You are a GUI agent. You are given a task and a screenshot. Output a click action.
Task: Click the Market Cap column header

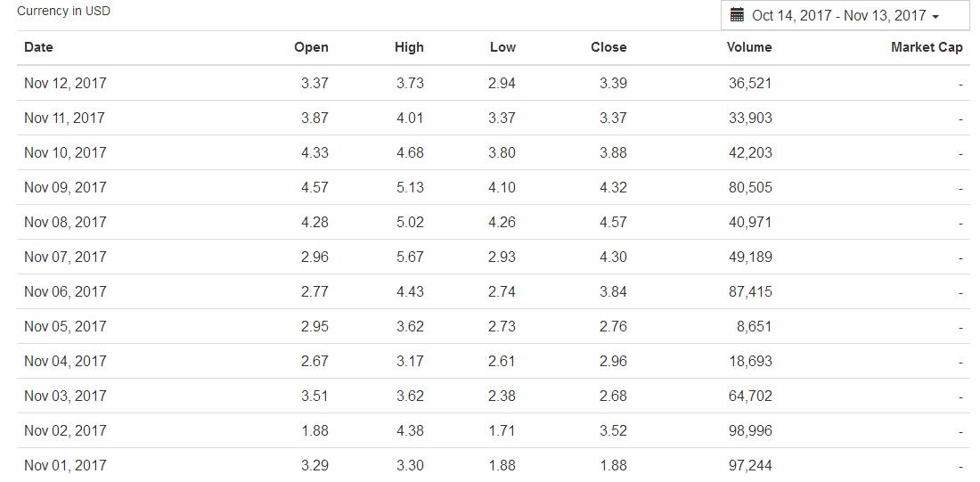click(927, 47)
